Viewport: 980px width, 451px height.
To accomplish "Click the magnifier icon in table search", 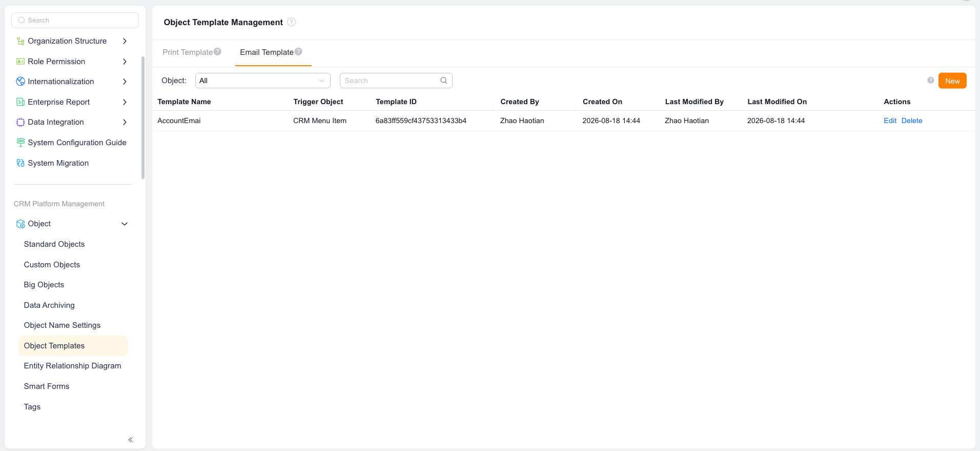I will point(444,81).
